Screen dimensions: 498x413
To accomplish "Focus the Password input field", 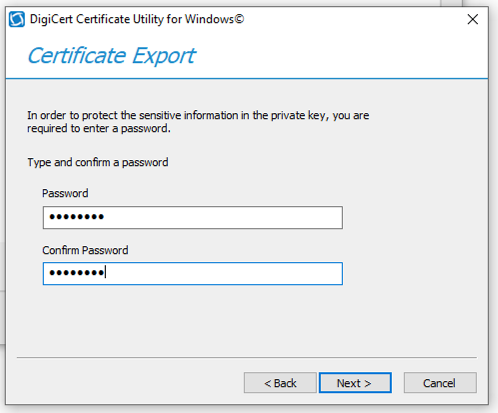I will pos(193,217).
